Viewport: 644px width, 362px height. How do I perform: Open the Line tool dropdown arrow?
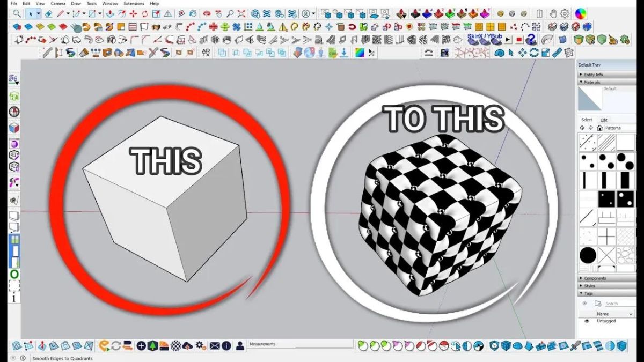coord(68,13)
